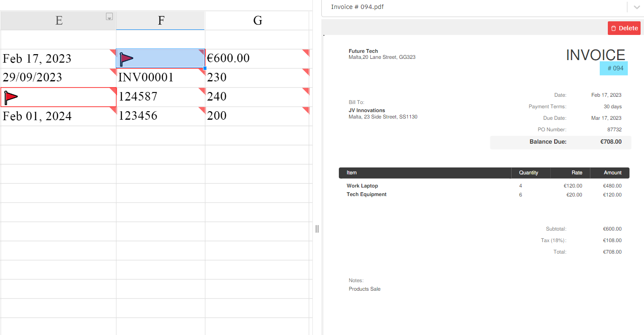The width and height of the screenshot is (644, 335).
Task: Click the Delete button
Action: tap(624, 28)
